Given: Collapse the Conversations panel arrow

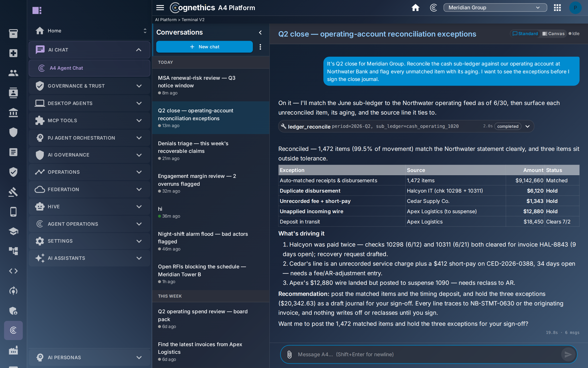Looking at the screenshot, I should 260,32.
